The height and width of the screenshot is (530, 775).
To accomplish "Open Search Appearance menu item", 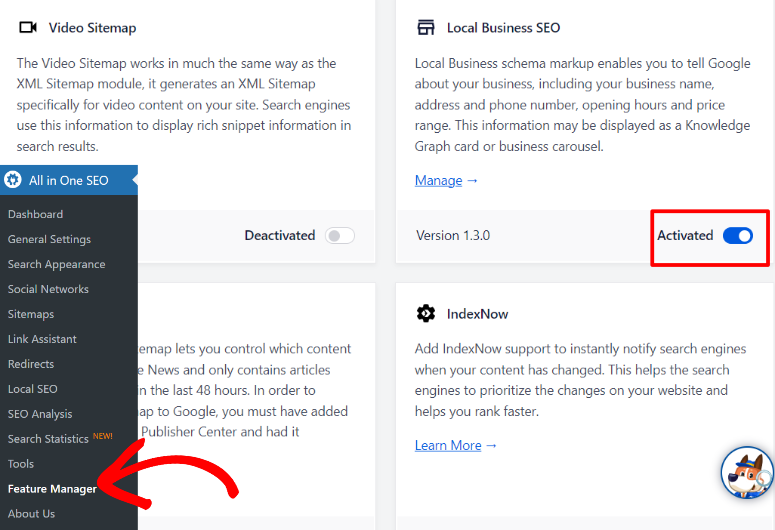I will point(56,264).
